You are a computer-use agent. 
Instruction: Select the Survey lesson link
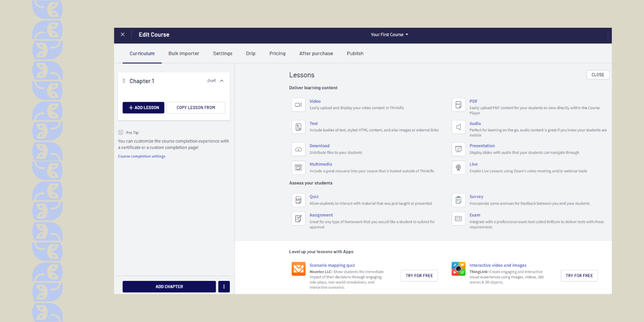coord(476,197)
